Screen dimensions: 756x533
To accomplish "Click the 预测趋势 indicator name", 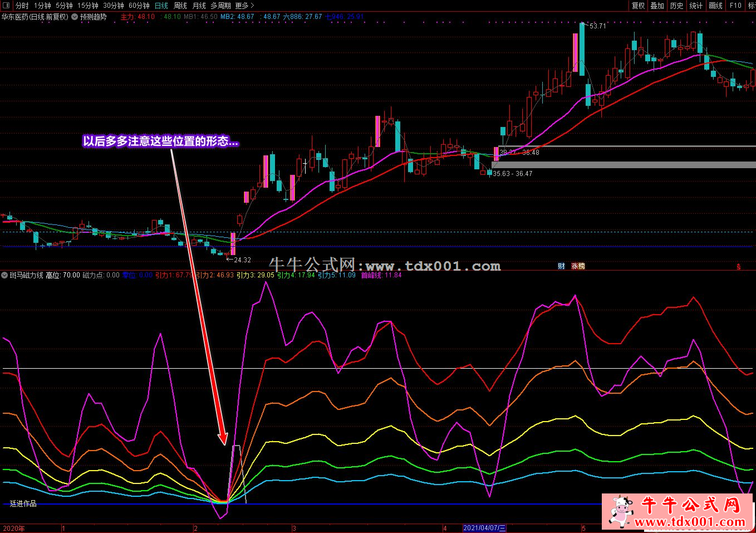I will click(93, 17).
